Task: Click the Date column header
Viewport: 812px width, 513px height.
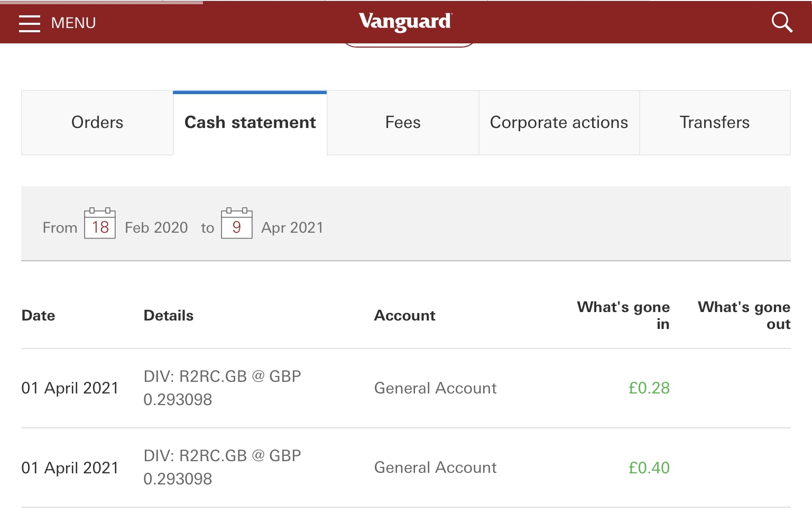Action: point(39,316)
